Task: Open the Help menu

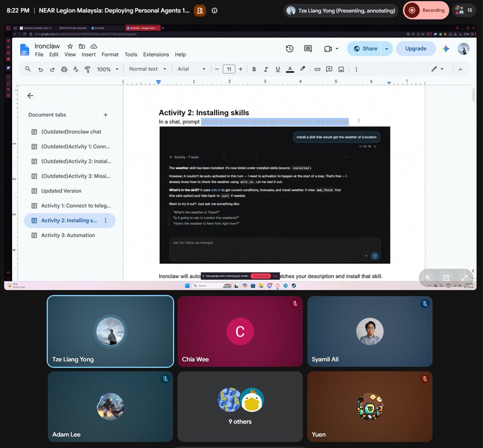Action: pos(180,54)
